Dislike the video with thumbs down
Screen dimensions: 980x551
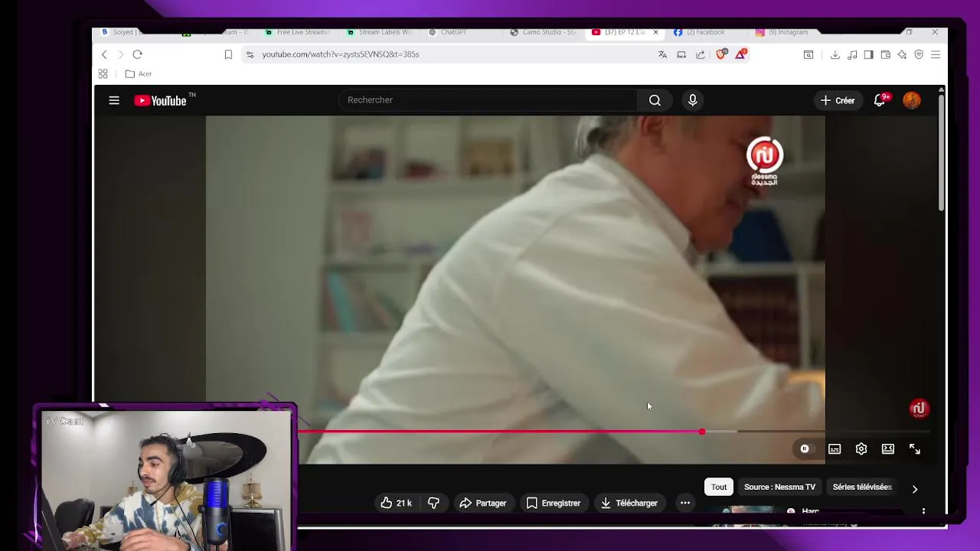click(433, 503)
